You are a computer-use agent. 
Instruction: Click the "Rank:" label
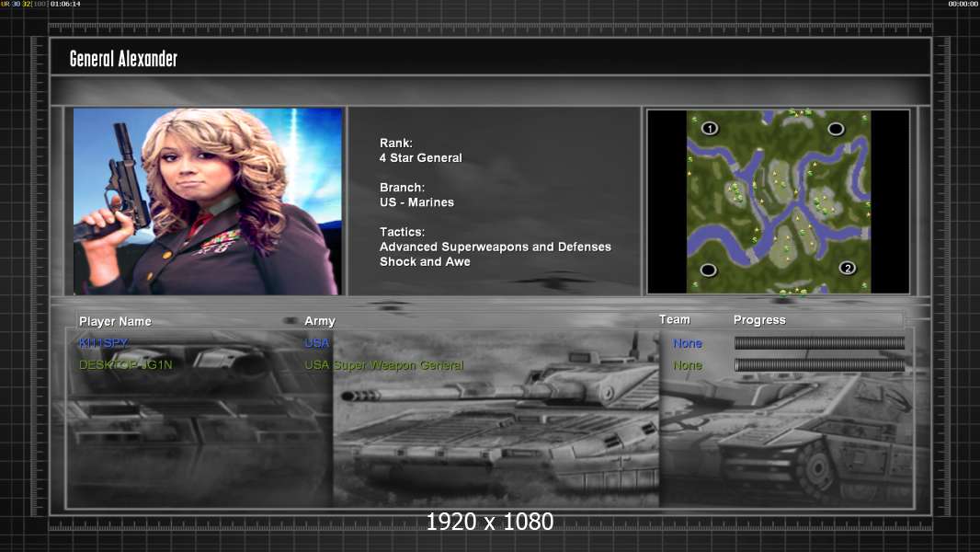click(396, 144)
